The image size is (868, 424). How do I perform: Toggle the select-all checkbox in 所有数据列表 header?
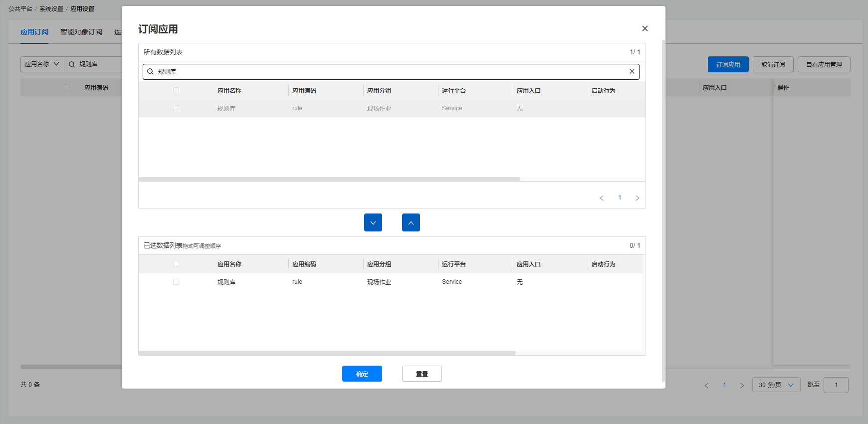point(176,90)
